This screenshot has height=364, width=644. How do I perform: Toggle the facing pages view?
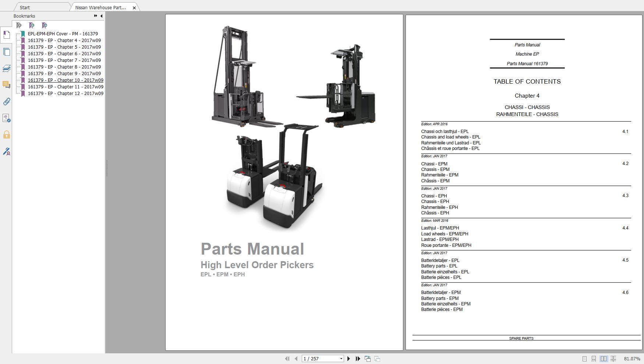604,358
